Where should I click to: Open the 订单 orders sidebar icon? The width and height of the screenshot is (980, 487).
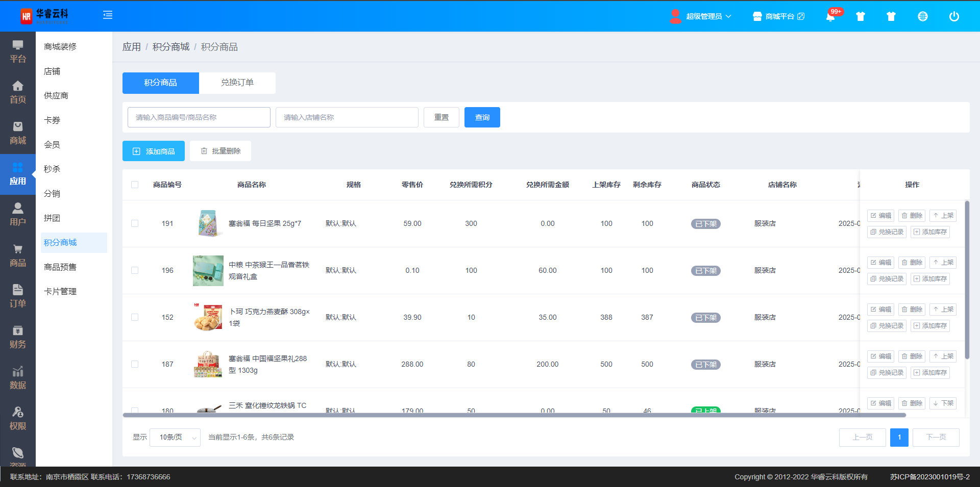[x=18, y=296]
